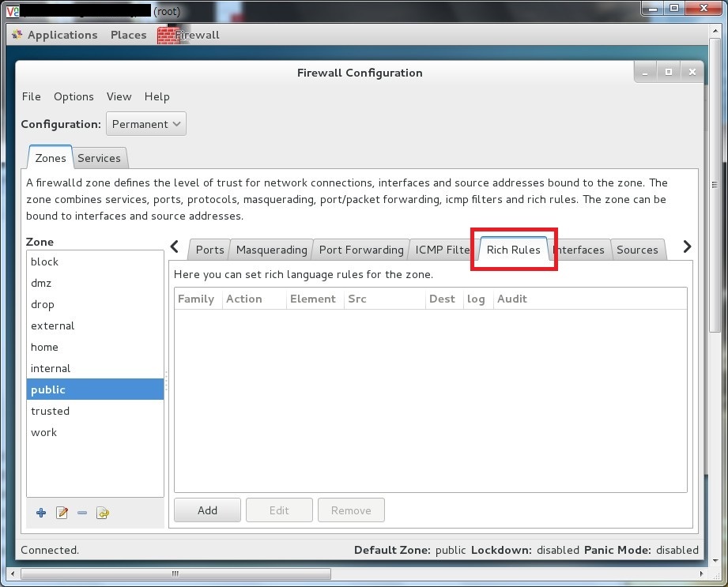Select the Rich Rules tab
728x587 pixels.
[x=514, y=250]
